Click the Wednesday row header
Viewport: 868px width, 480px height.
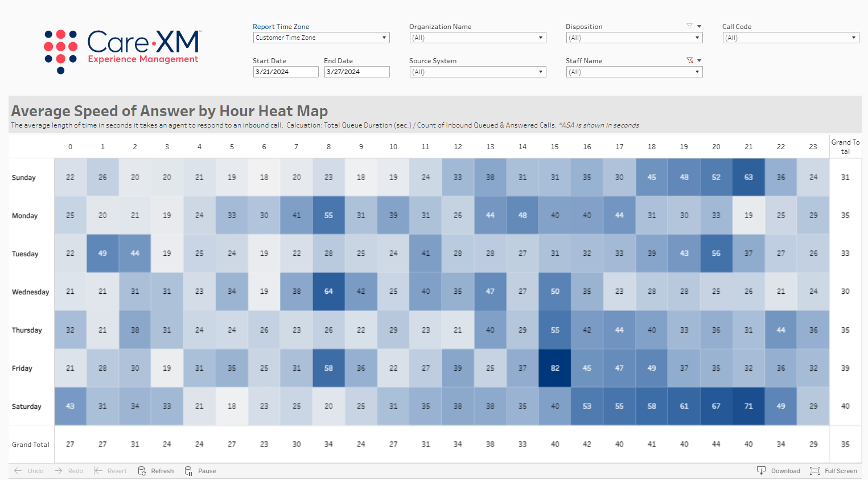click(31, 292)
